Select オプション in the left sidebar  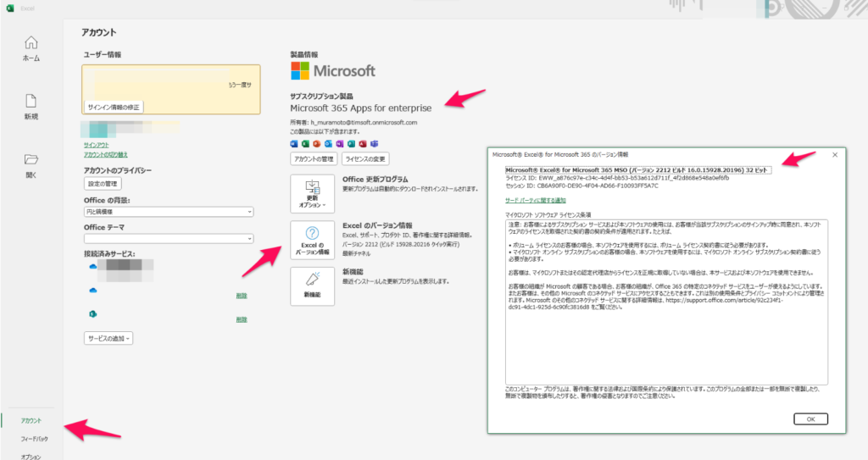click(x=31, y=457)
